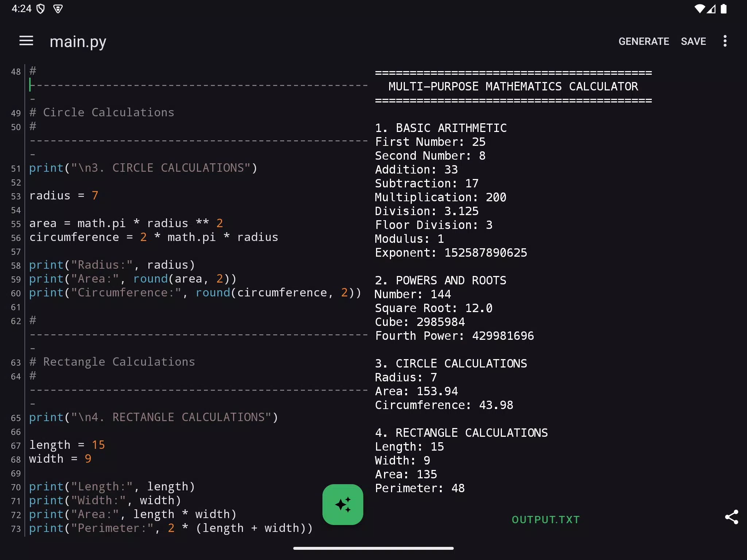Click 'Perimeter: 48' output line
747x560 pixels.
(420, 488)
